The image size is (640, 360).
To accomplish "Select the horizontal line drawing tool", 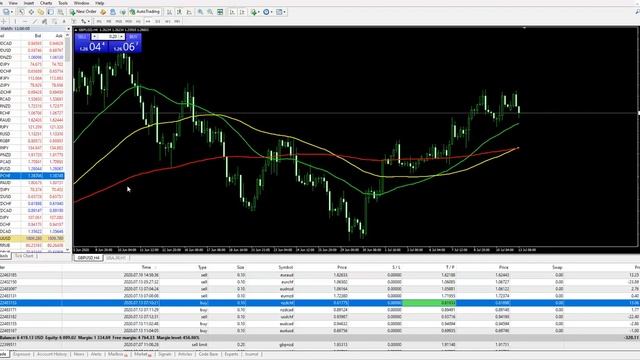I will coord(25,21).
